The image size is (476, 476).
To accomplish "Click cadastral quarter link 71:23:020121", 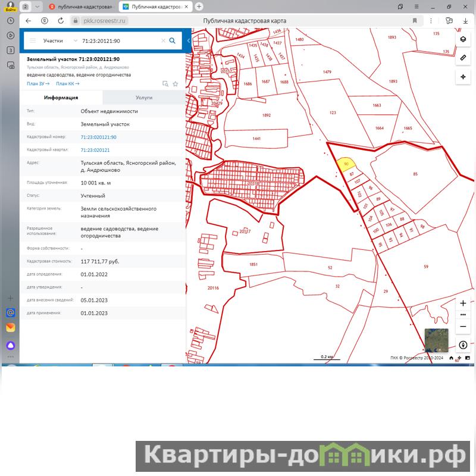I will (x=95, y=150).
